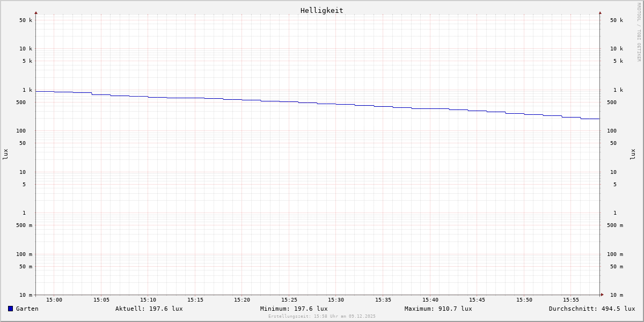
Task: Click the Erstellungszeit timestamp footer text
Action: 321,316
